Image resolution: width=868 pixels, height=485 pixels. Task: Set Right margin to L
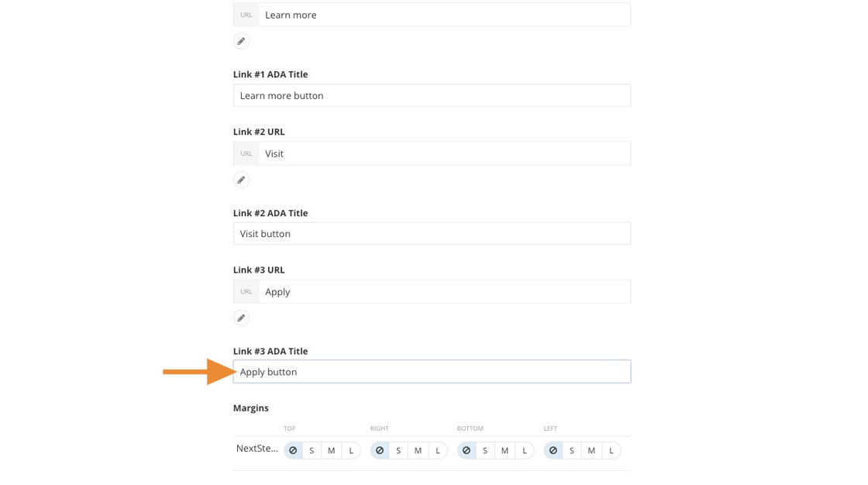(x=438, y=450)
